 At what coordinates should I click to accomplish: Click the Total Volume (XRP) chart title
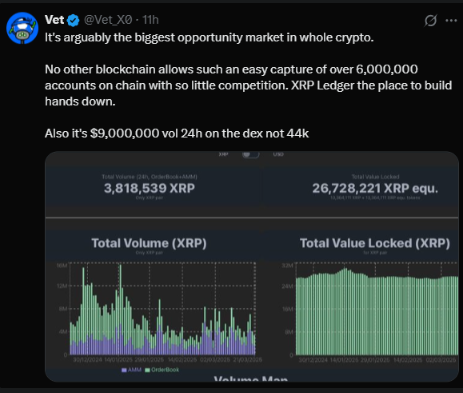pyautogui.click(x=149, y=243)
